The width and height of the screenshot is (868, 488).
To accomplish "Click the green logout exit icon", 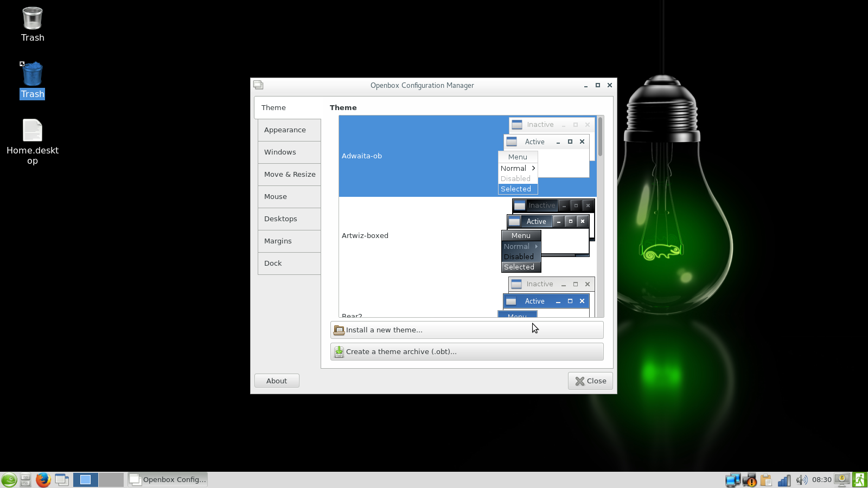I will point(860,480).
